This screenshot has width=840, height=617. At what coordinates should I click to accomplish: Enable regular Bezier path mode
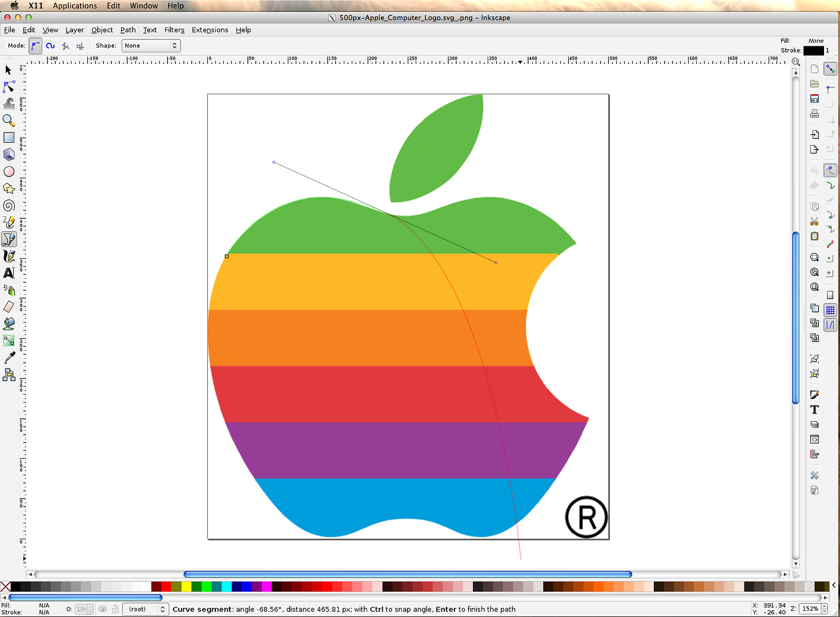(x=35, y=46)
